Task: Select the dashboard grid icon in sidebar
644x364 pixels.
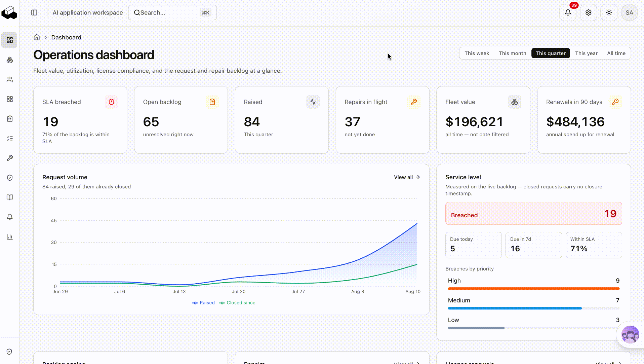Action: click(10, 40)
